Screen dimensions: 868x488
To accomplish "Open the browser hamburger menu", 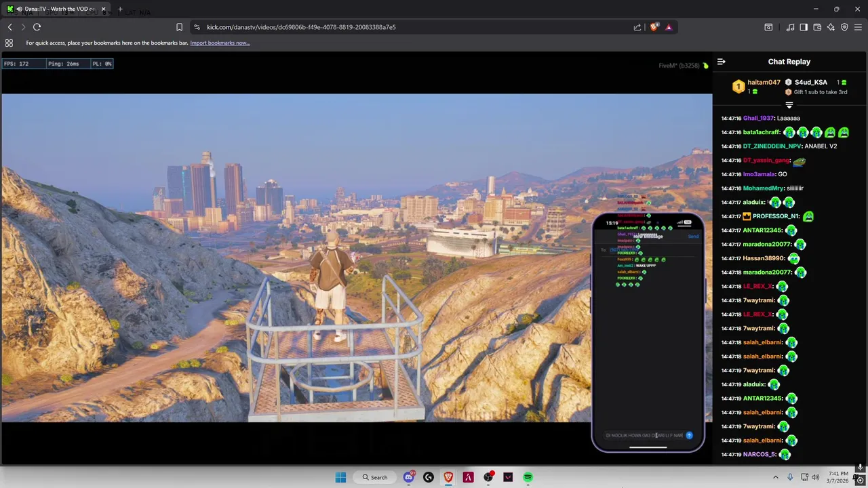I will [858, 27].
